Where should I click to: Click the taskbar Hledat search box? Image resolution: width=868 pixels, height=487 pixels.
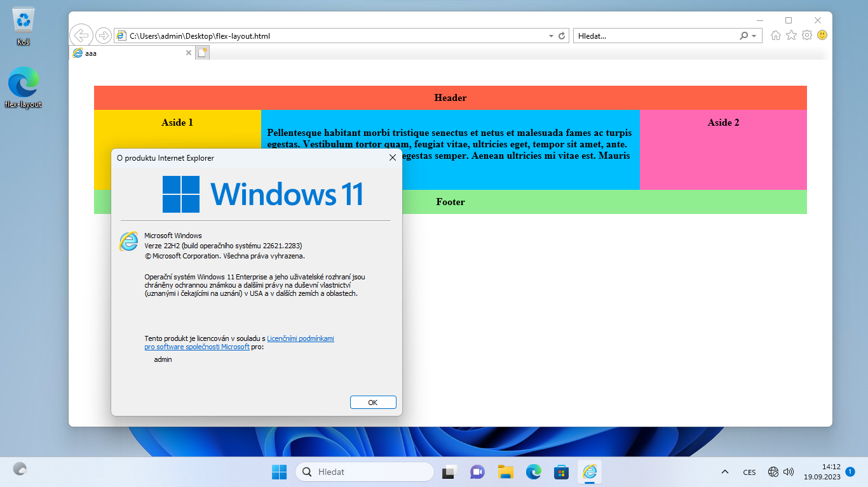[x=365, y=472]
